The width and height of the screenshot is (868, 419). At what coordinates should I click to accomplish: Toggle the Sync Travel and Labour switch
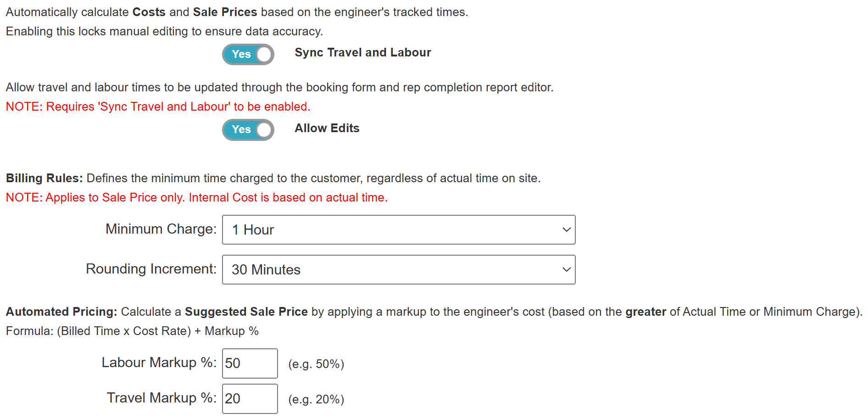(x=248, y=54)
